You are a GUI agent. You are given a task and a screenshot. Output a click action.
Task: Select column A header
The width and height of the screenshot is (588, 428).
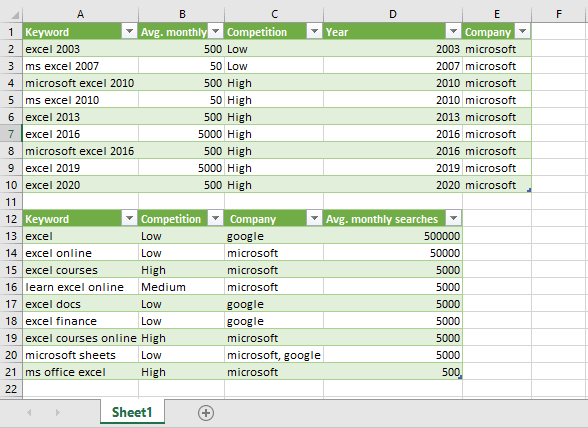[x=80, y=15]
